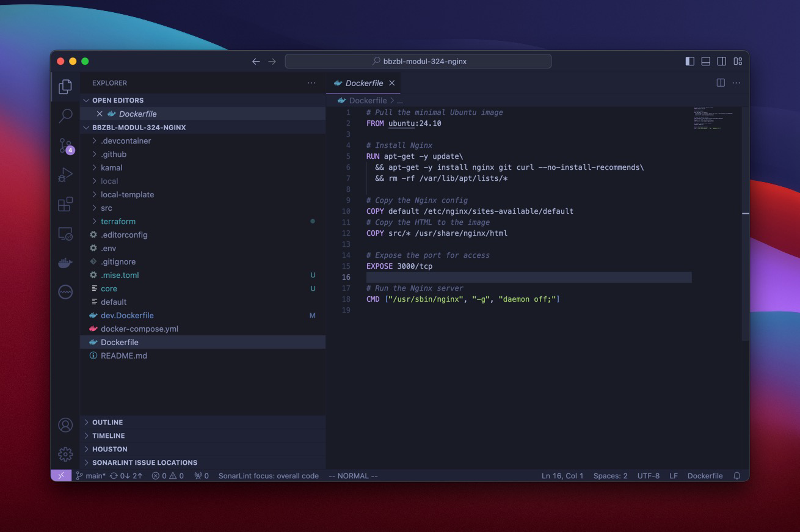Open Source Control view with 4 changes
This screenshot has width=800, height=532.
(65, 145)
